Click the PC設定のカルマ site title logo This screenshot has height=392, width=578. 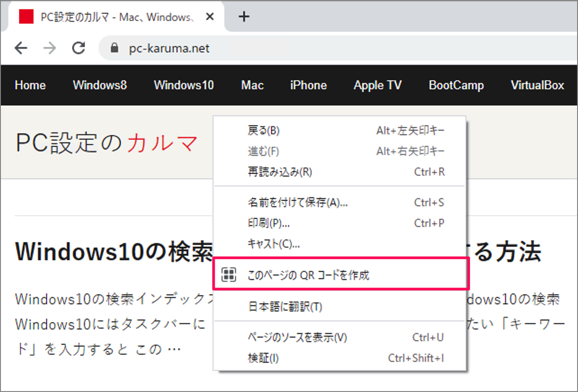pyautogui.click(x=107, y=143)
